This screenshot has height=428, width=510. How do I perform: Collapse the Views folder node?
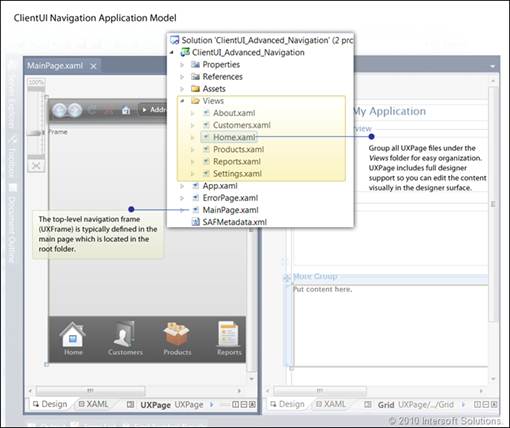point(182,101)
